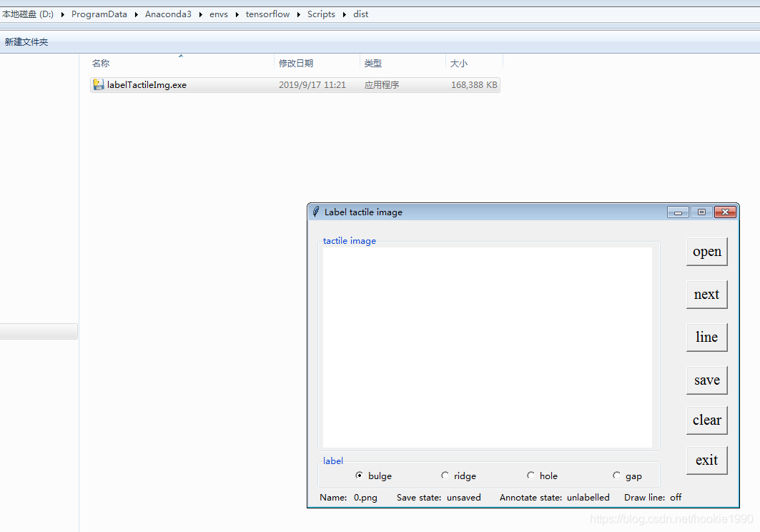Sort files by 大小 column header
760x532 pixels.
(474, 63)
